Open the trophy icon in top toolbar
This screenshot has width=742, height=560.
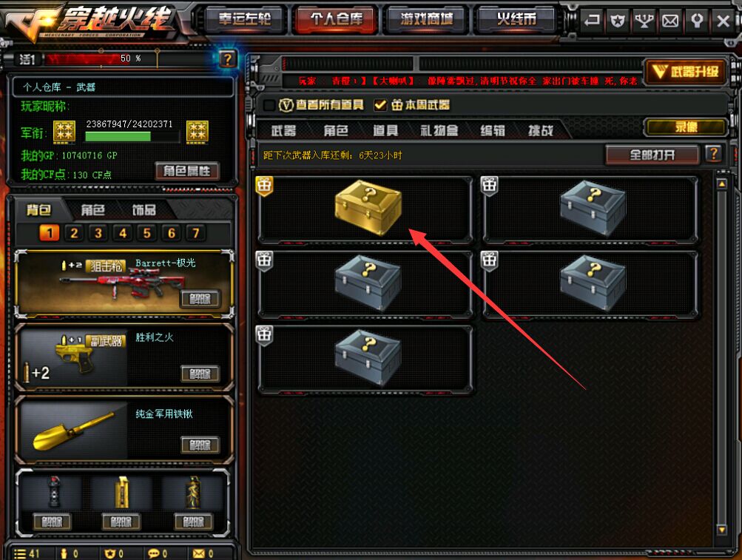click(644, 21)
